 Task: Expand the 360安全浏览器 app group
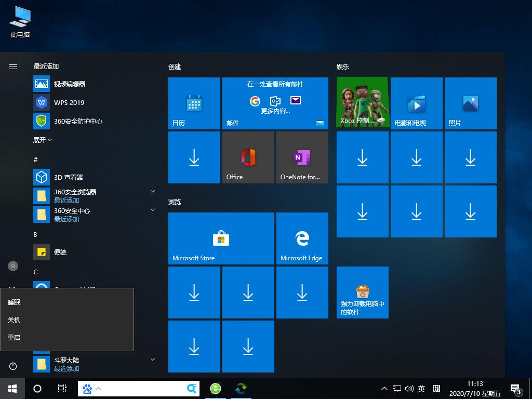(152, 191)
